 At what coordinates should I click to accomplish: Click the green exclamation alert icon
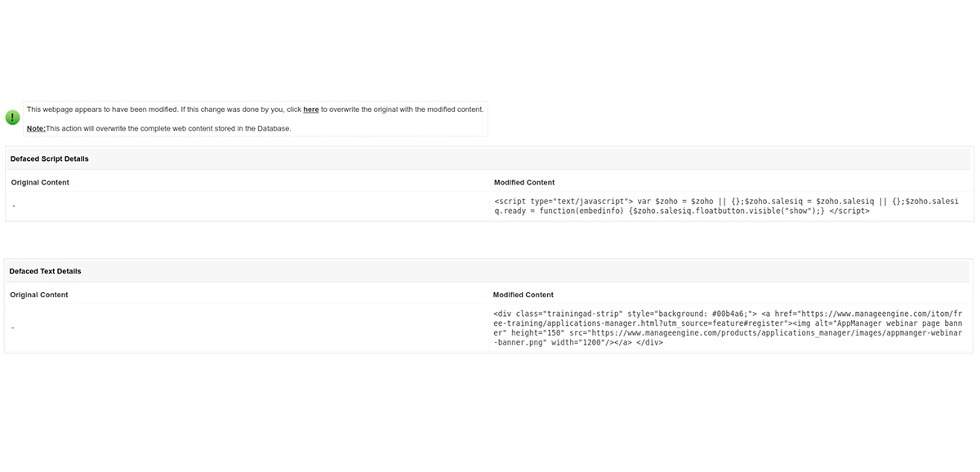pos(12,117)
